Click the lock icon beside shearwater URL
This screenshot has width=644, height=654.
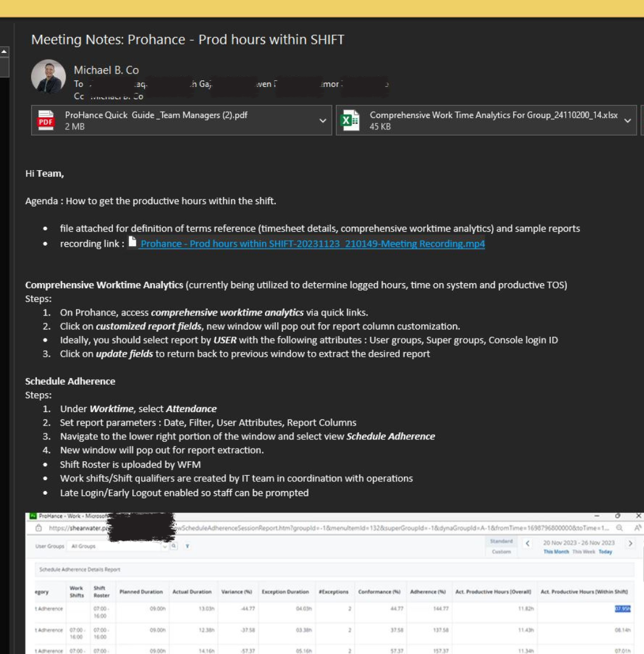[x=39, y=528]
